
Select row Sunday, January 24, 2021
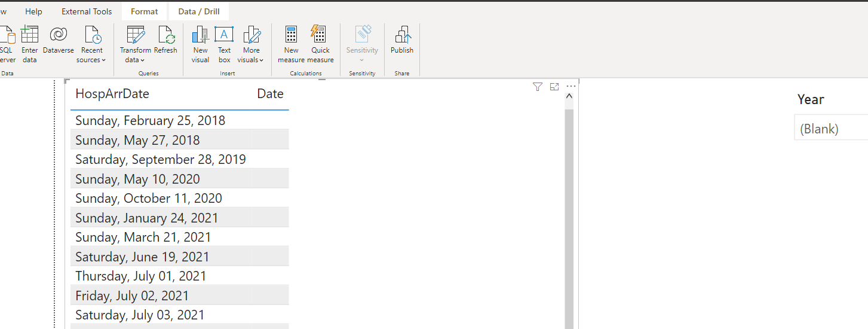[180, 218]
